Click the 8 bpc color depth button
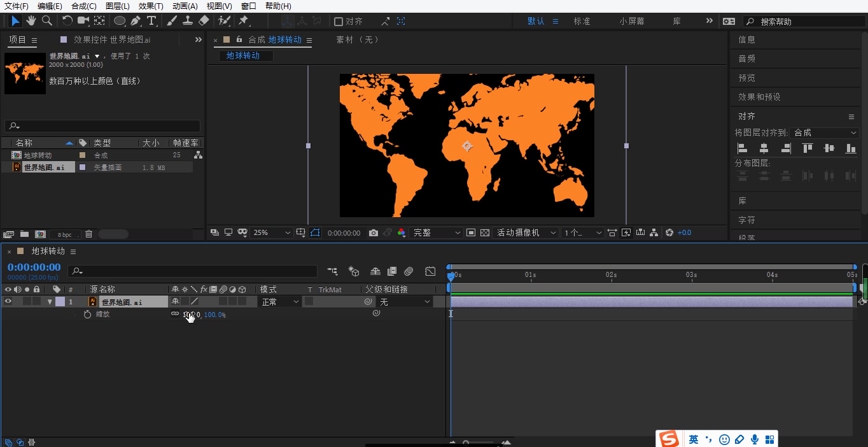This screenshot has width=868, height=447. (x=65, y=234)
